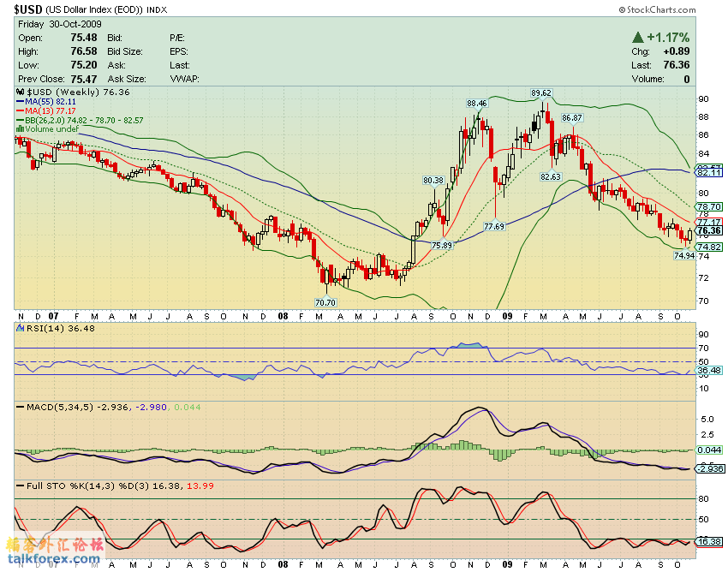Click the '07' year label below price chart
This screenshot has height=572, width=728.
[x=54, y=317]
